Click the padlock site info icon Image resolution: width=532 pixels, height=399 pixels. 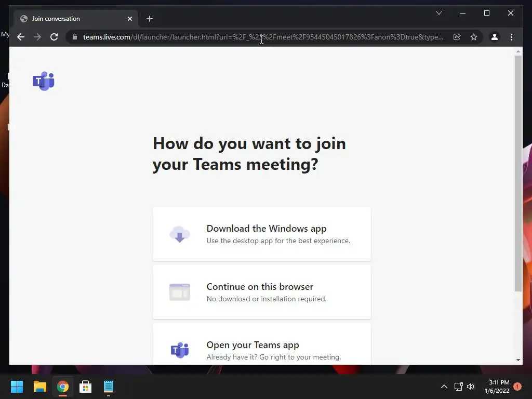pos(75,37)
